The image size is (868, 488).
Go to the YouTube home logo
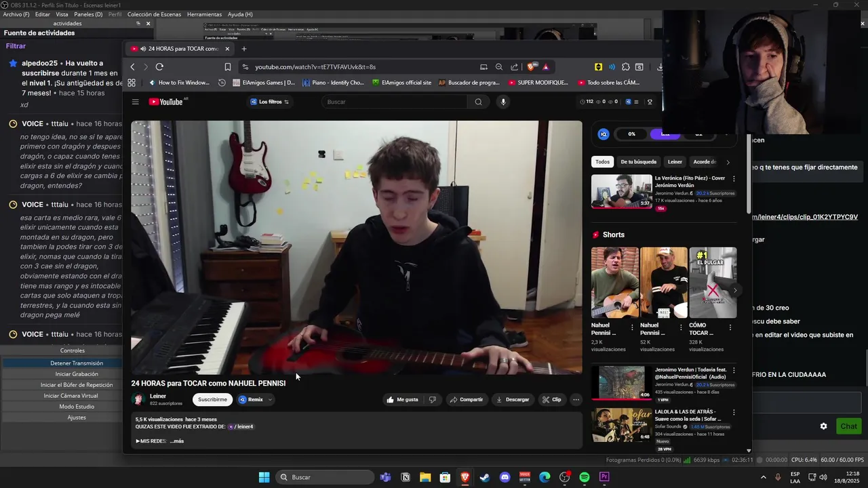click(x=167, y=102)
